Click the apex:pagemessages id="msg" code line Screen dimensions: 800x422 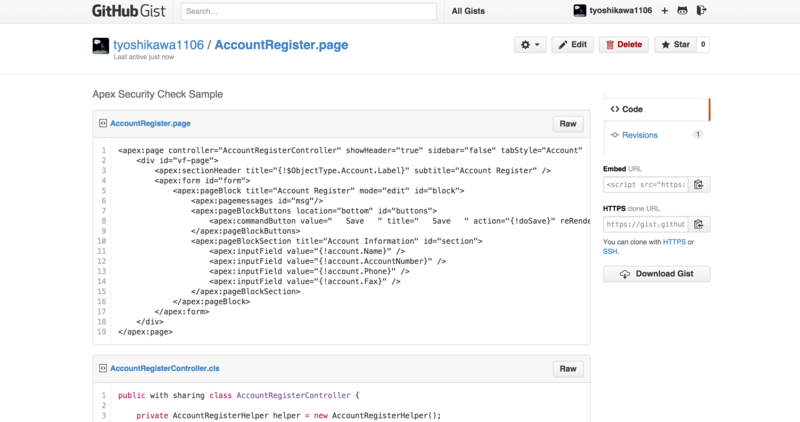(257, 201)
